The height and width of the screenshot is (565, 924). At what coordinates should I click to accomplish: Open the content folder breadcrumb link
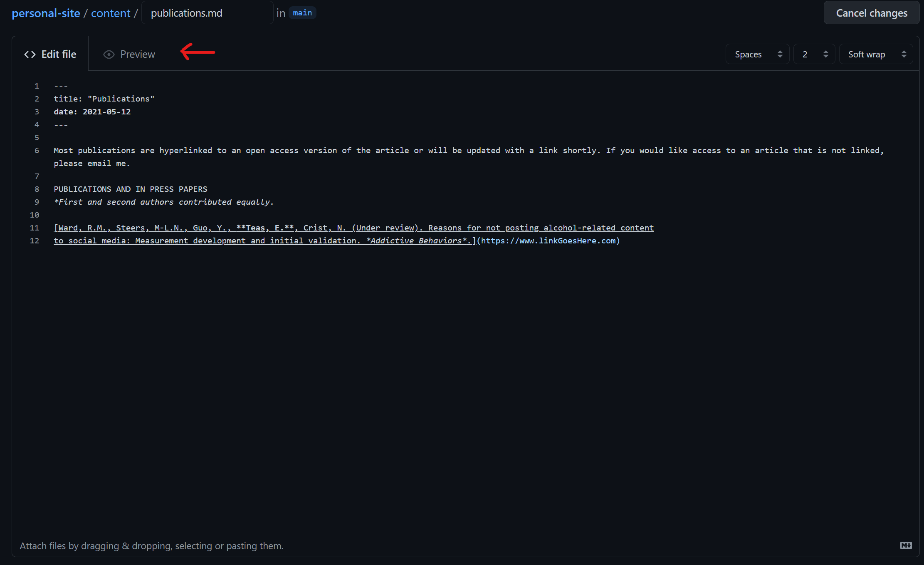[111, 13]
